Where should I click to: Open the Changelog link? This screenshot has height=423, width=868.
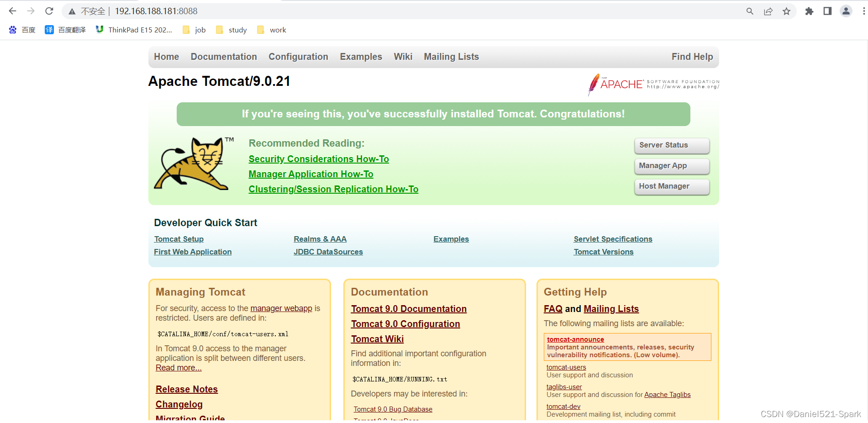179,404
